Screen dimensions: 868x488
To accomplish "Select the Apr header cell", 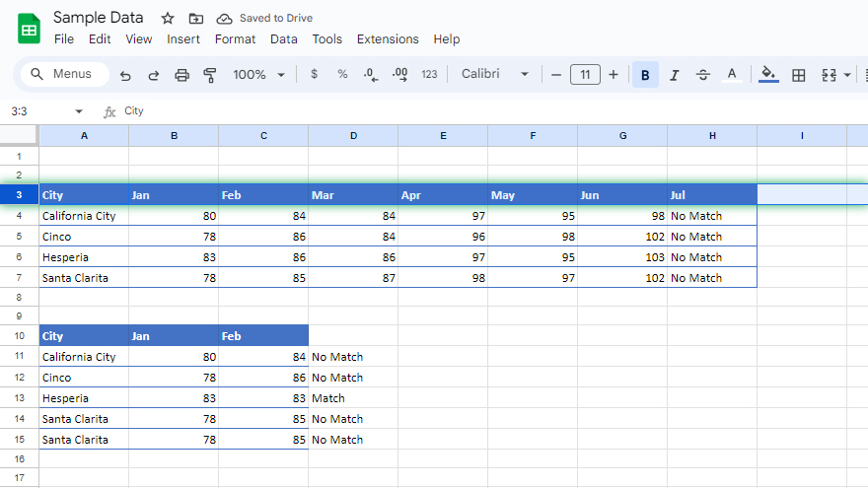I will click(x=443, y=195).
